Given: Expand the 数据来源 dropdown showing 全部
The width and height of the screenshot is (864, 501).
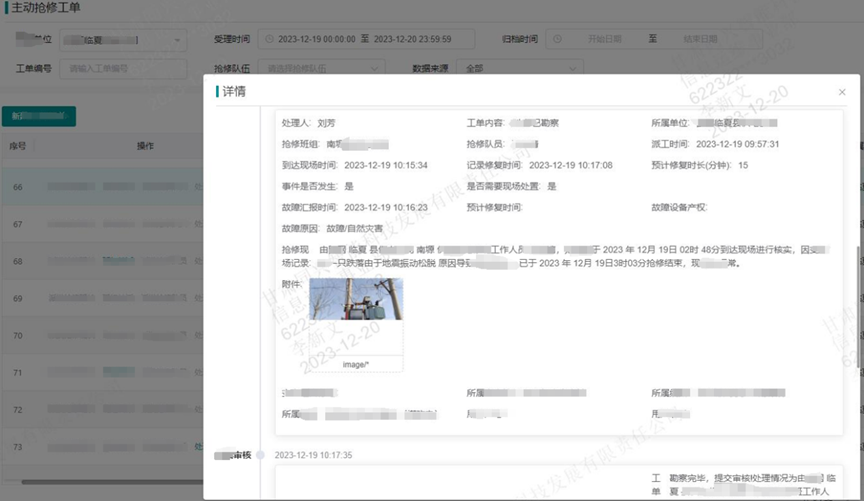Looking at the screenshot, I should click(x=520, y=68).
